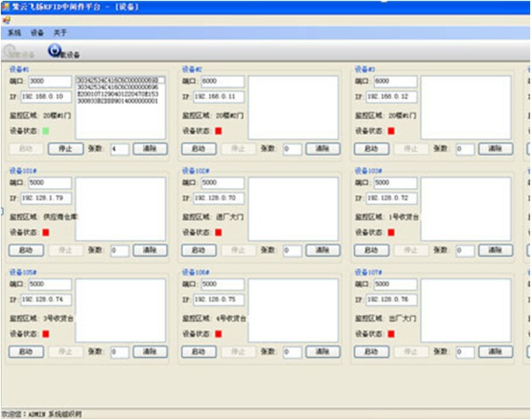Focus the IP field with 192.168.0.11
The image size is (531, 420).
(217, 96)
